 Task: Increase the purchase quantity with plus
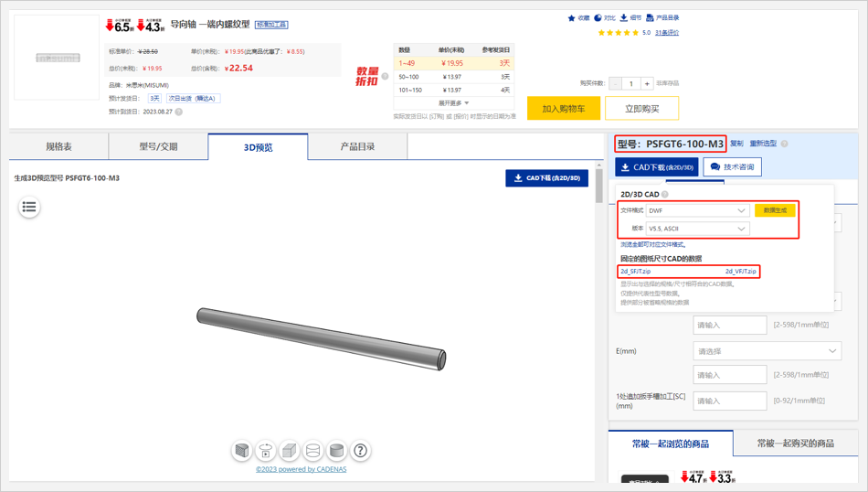pos(647,83)
